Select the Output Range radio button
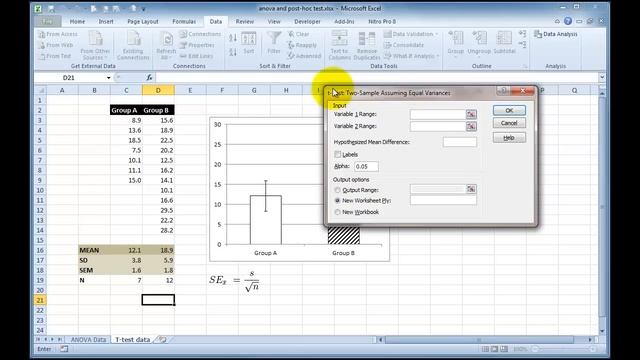 (x=337, y=190)
